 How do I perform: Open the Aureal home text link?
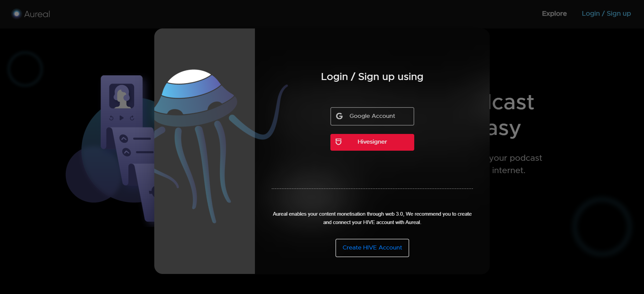(x=37, y=14)
